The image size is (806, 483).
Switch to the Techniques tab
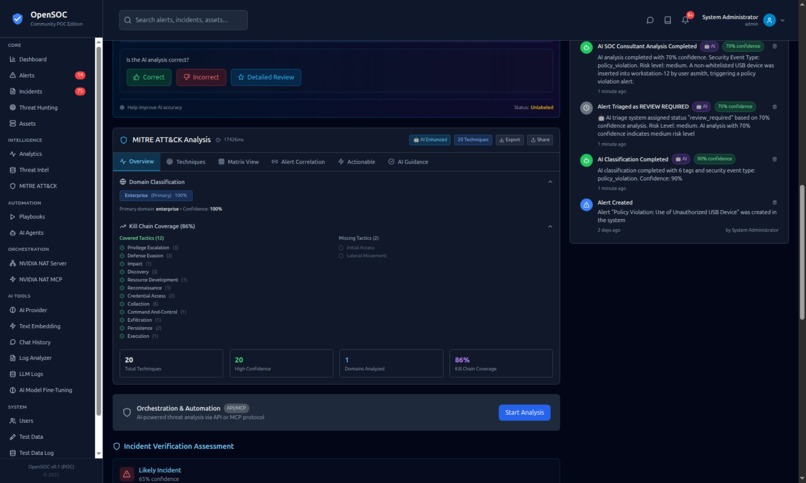point(186,162)
